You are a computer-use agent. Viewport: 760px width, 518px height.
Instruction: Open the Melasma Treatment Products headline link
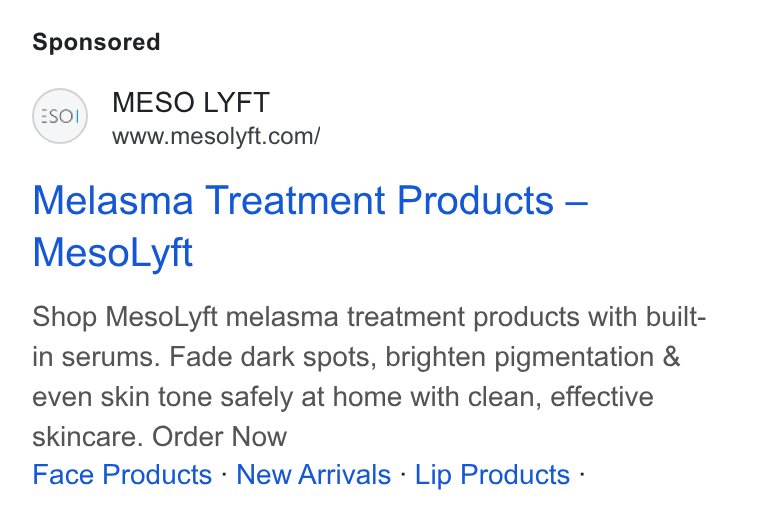click(x=310, y=226)
